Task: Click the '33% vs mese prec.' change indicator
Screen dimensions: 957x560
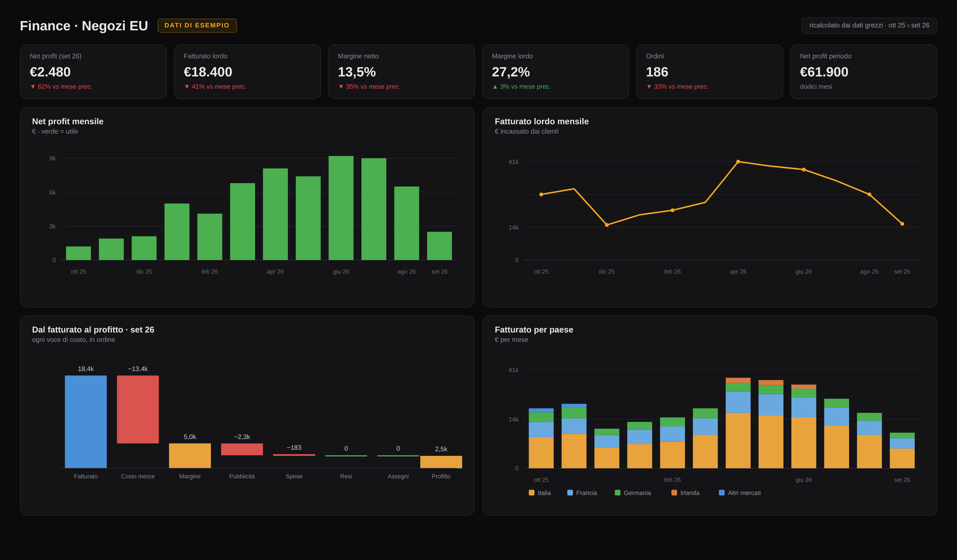Action: click(x=677, y=86)
